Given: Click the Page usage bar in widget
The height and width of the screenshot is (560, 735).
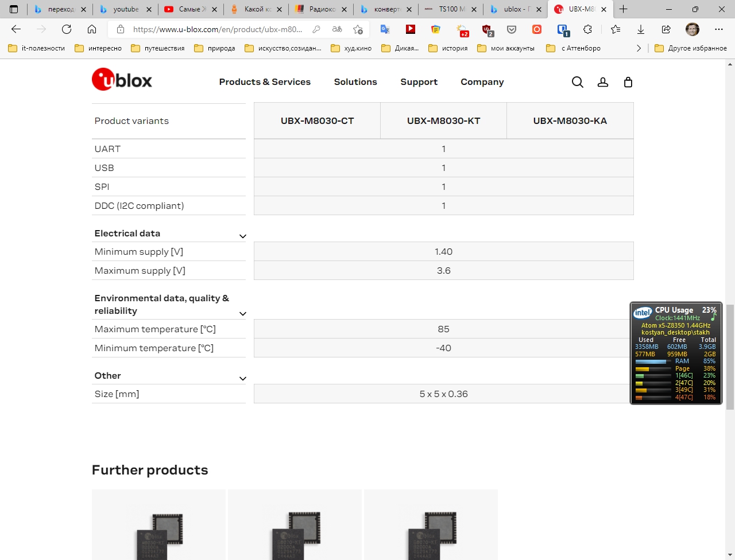Looking at the screenshot, I should click(x=653, y=369).
